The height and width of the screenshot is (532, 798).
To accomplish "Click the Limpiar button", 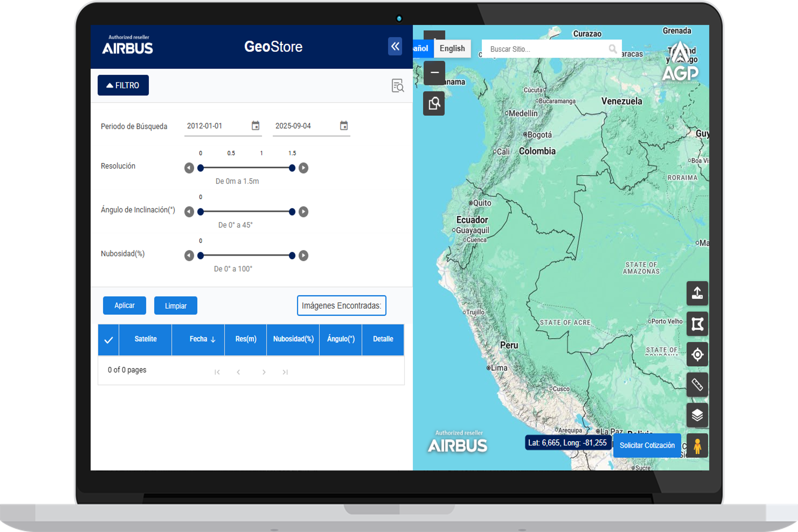I will pos(176,305).
